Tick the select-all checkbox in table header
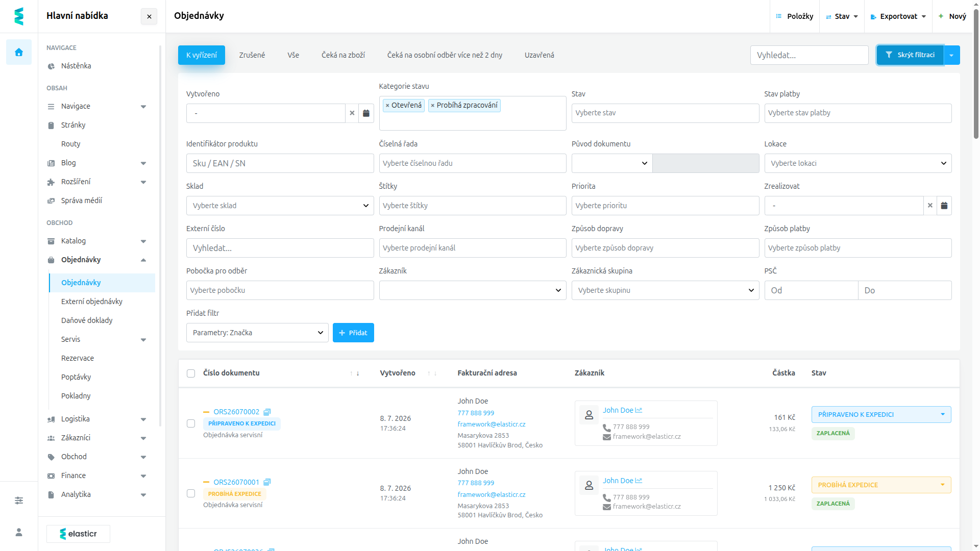The width and height of the screenshot is (980, 551). pos(191,373)
